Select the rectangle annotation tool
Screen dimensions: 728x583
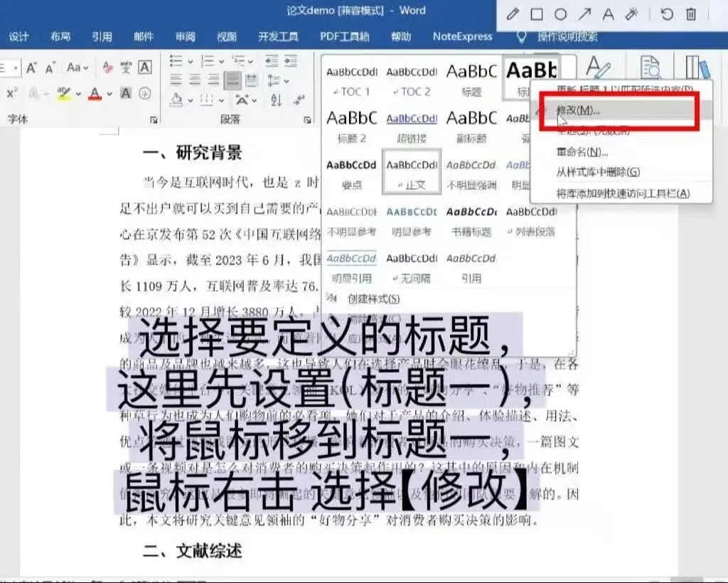coord(537,14)
